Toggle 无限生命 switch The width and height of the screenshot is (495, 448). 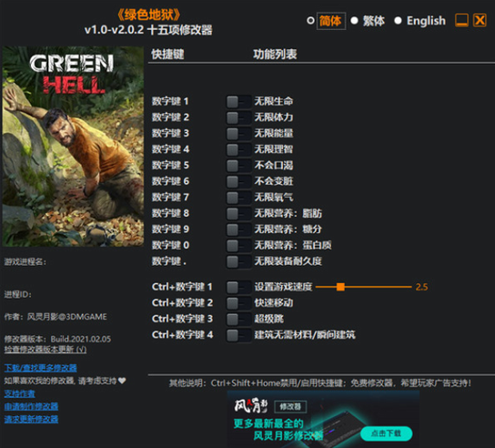point(238,102)
